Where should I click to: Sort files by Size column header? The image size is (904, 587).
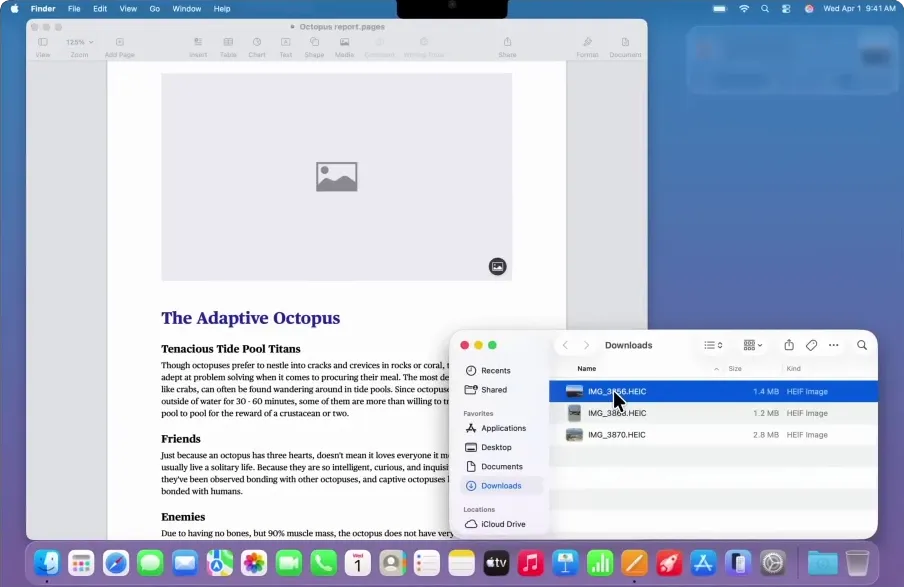pos(735,368)
